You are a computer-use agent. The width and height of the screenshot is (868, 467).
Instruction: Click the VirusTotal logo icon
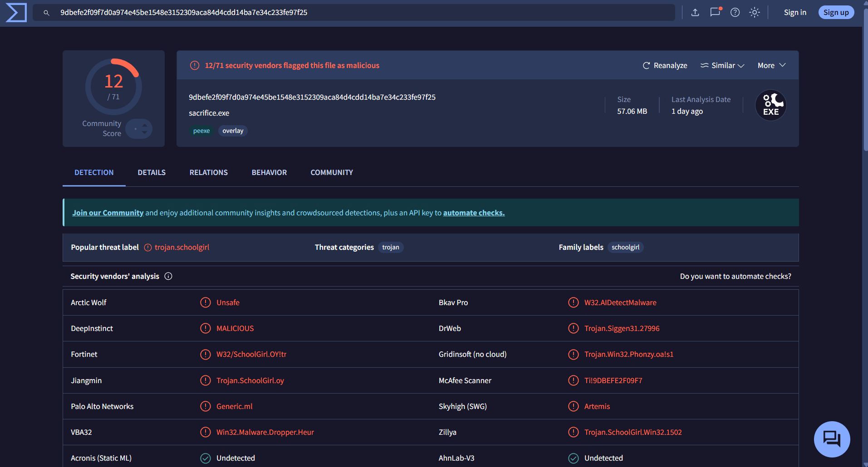(16, 12)
